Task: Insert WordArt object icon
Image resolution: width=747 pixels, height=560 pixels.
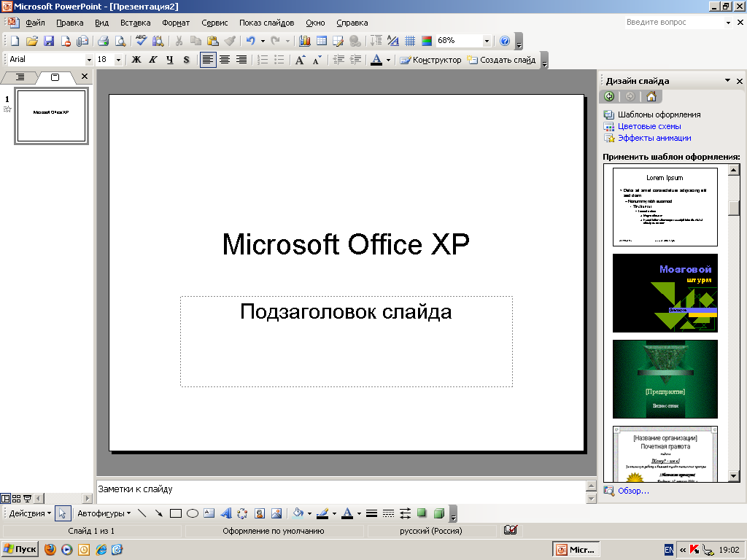Action: click(x=226, y=513)
